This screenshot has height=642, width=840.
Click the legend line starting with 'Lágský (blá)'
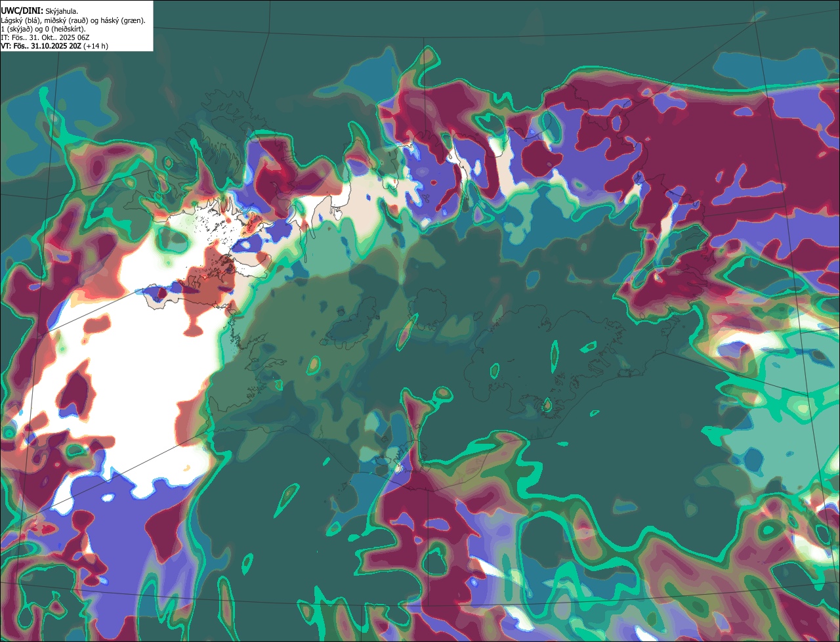point(73,20)
